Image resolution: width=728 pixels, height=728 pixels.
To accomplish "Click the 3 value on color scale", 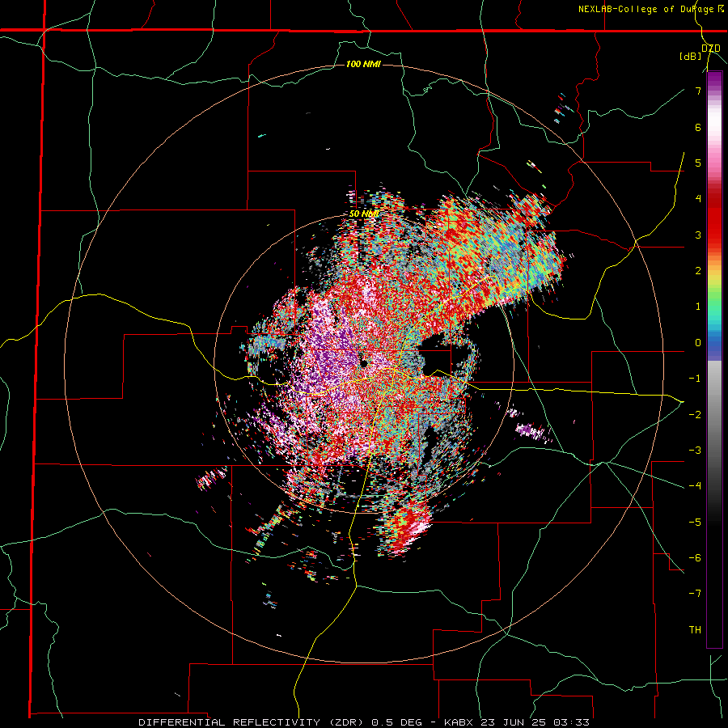I will pos(698,235).
